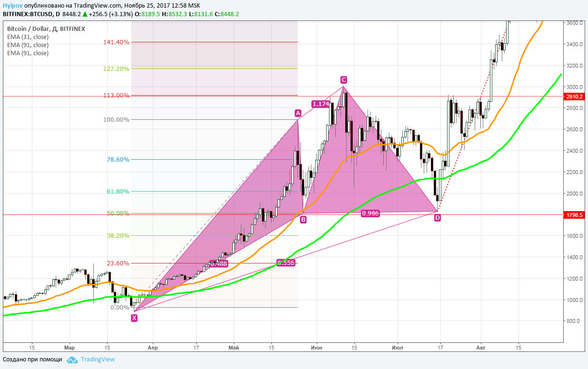Viewport: 588px width, 369px height.
Task: Click the 127.20% Fibonacci level label
Action: click(x=117, y=68)
